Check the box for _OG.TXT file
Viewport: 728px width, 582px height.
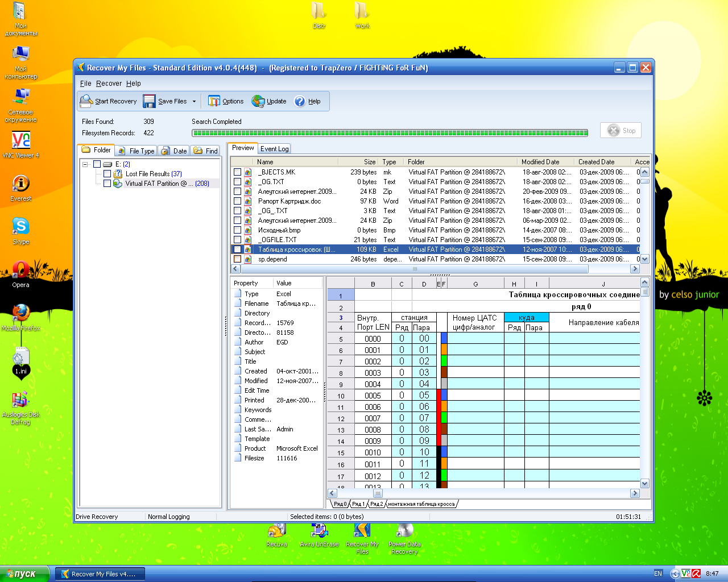click(x=237, y=182)
